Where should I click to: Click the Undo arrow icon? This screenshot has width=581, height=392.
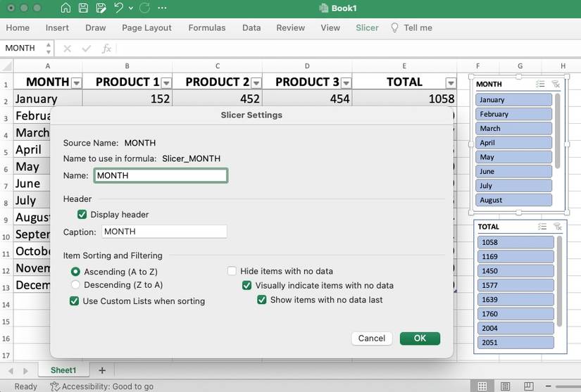[118, 8]
